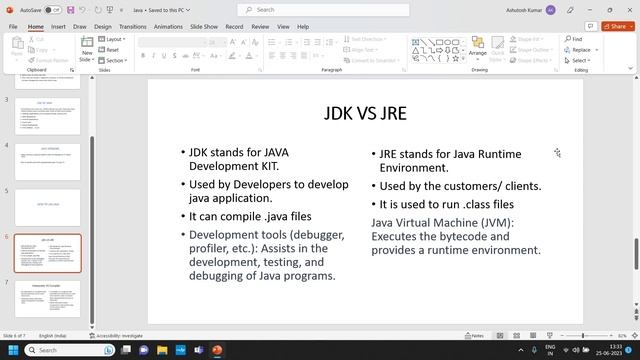Image resolution: width=640 pixels, height=360 pixels.
Task: Toggle Underline formatting
Action: point(164,56)
